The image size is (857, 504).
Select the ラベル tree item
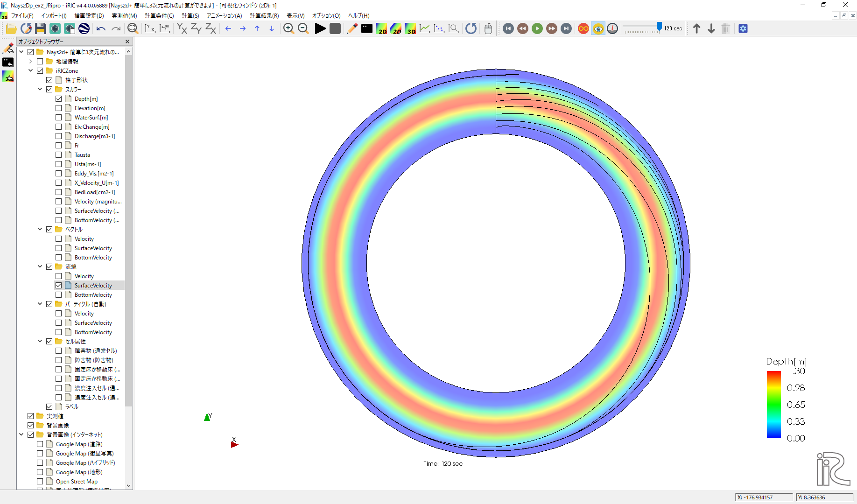(x=72, y=407)
